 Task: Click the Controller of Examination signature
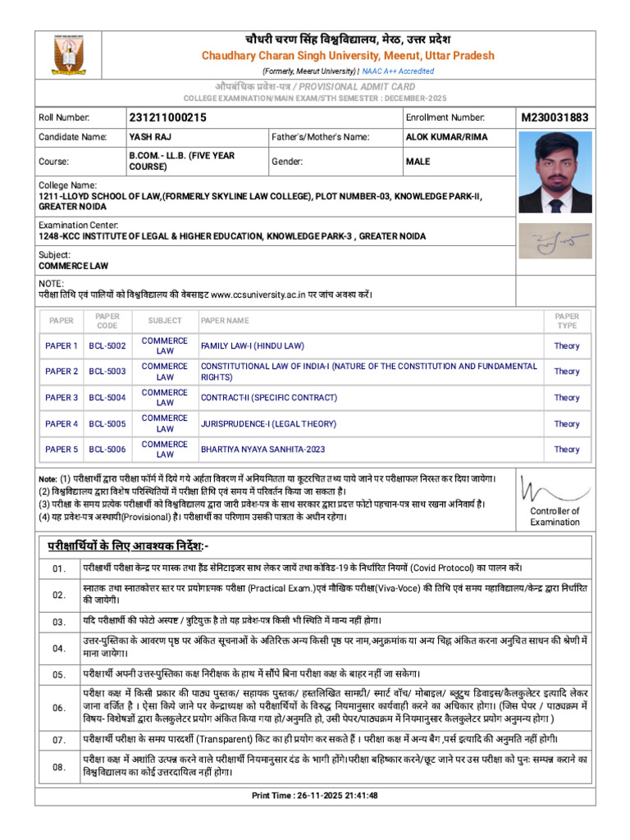[555, 489]
